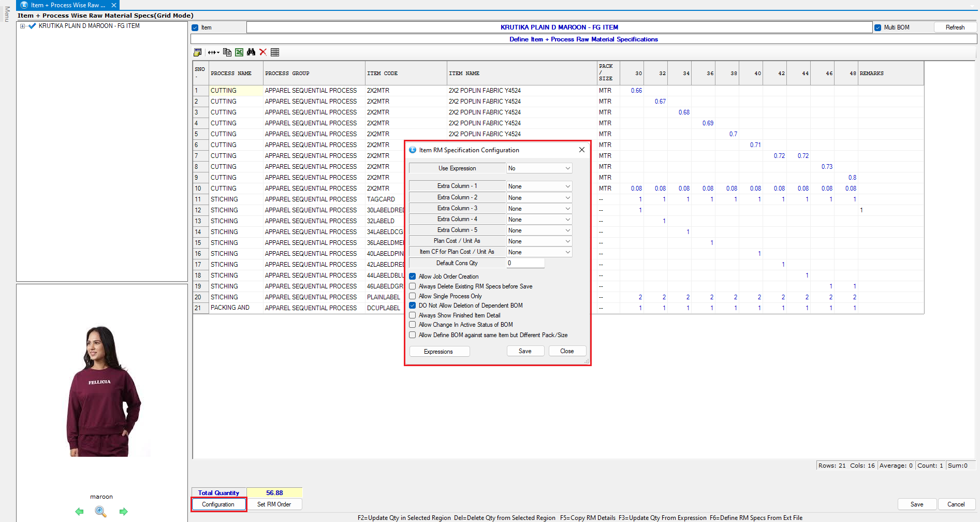Click the grid view toolbar icon
The height and width of the screenshot is (522, 980).
275,52
